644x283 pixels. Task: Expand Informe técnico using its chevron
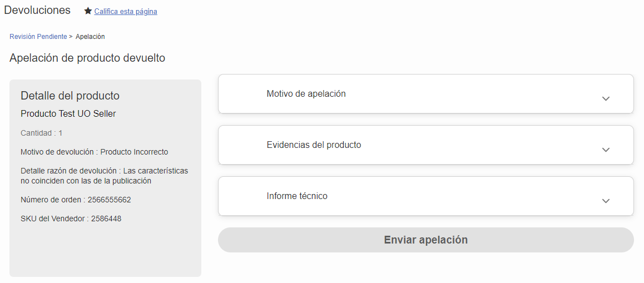[606, 201]
